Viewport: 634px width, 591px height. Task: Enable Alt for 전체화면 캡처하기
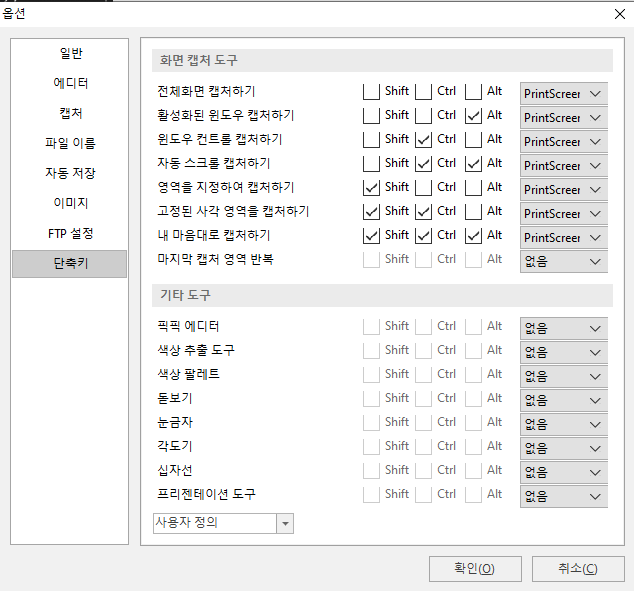tap(473, 91)
